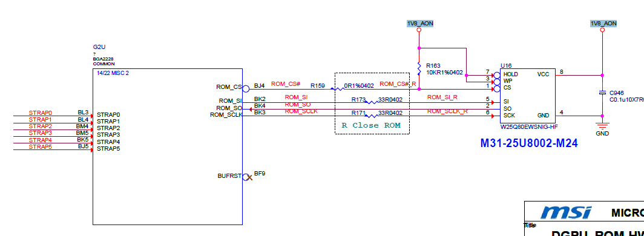Screen dimensions: 644x236
Task: Click the red ROM_SCLK net label
Action: coord(301,111)
